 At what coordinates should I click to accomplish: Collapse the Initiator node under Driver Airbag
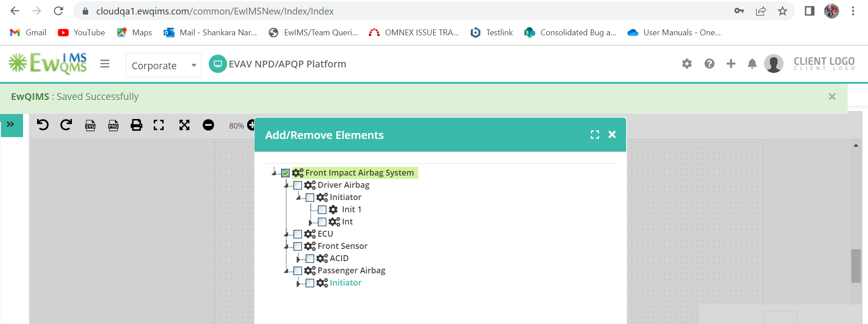298,197
